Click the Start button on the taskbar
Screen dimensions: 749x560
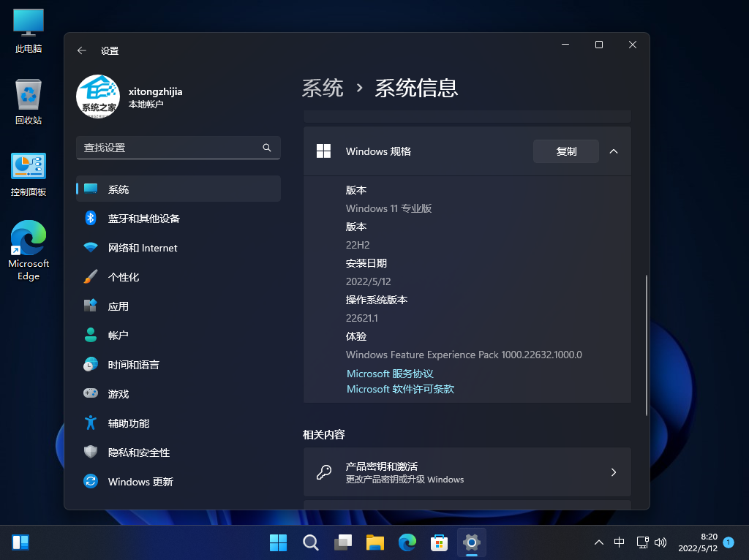click(278, 542)
